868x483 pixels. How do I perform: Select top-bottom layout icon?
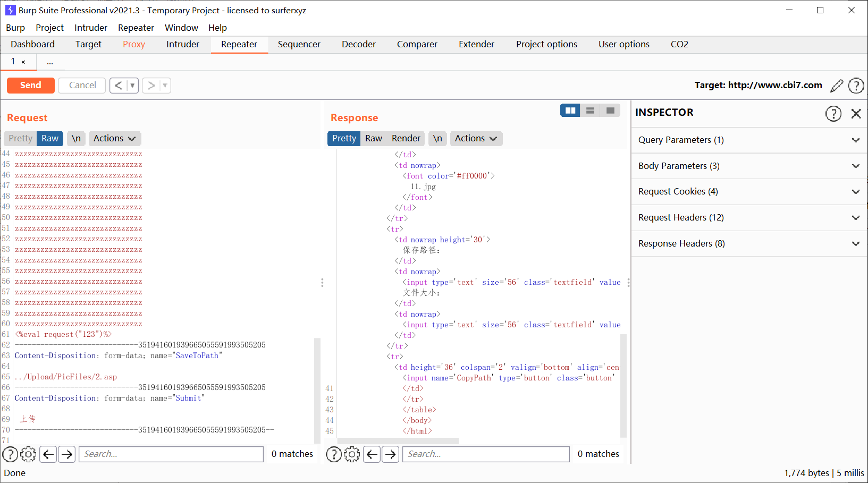pos(590,110)
